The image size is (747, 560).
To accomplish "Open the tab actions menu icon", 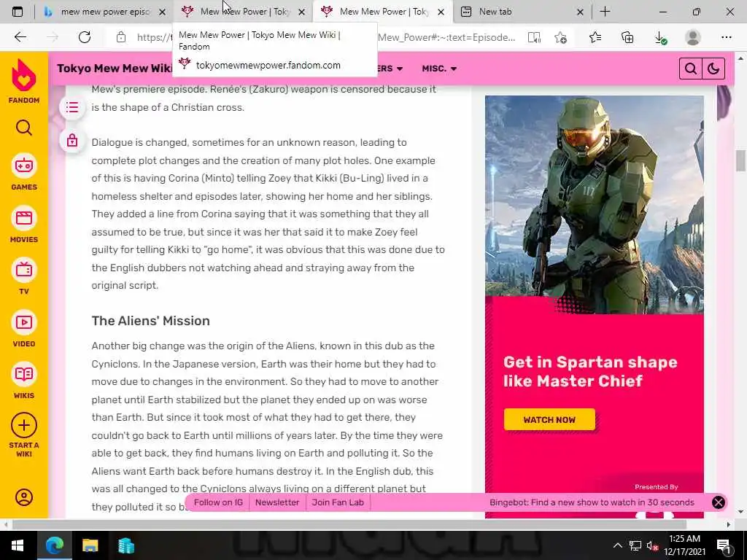I will pyautogui.click(x=18, y=12).
